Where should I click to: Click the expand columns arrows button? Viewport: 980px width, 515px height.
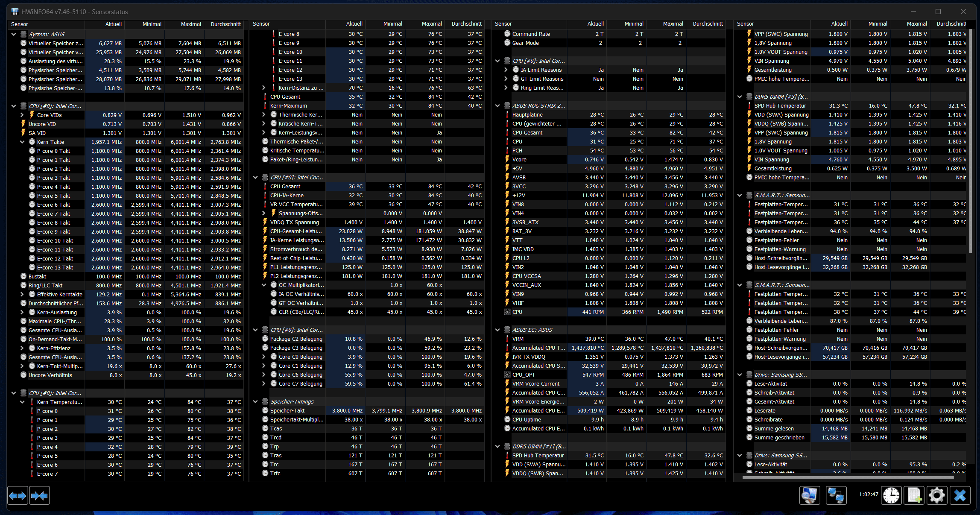pyautogui.click(x=18, y=495)
